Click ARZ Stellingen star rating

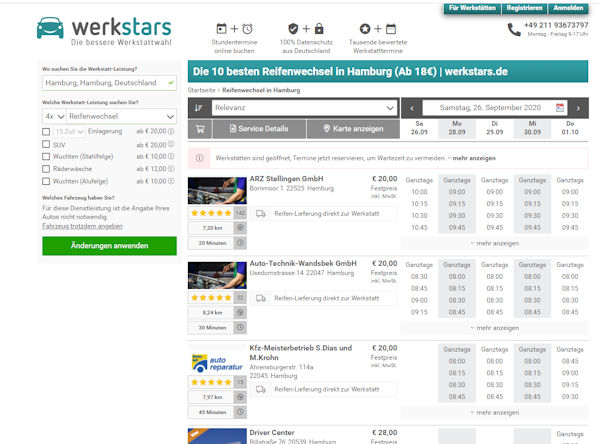point(211,213)
